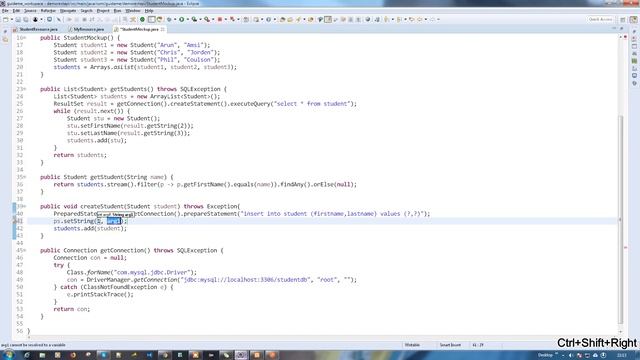Click the selected arg1 text on line 41
640x360 pixels.
113,221
